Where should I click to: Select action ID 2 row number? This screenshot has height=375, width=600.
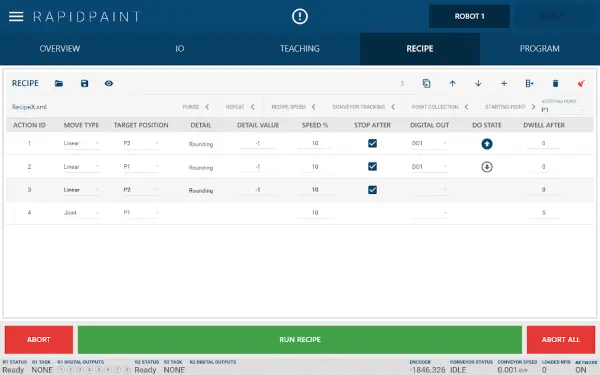[29, 167]
